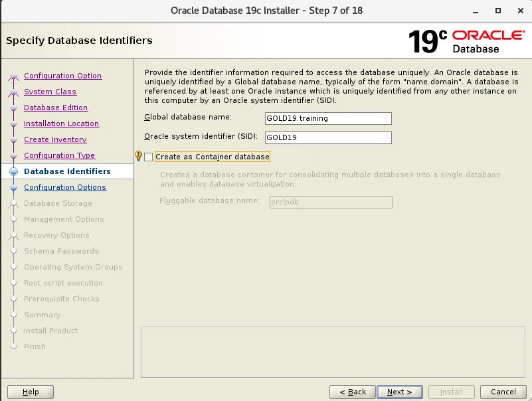
Task: Click the Configuration Option step marker icon
Action: [x=13, y=76]
